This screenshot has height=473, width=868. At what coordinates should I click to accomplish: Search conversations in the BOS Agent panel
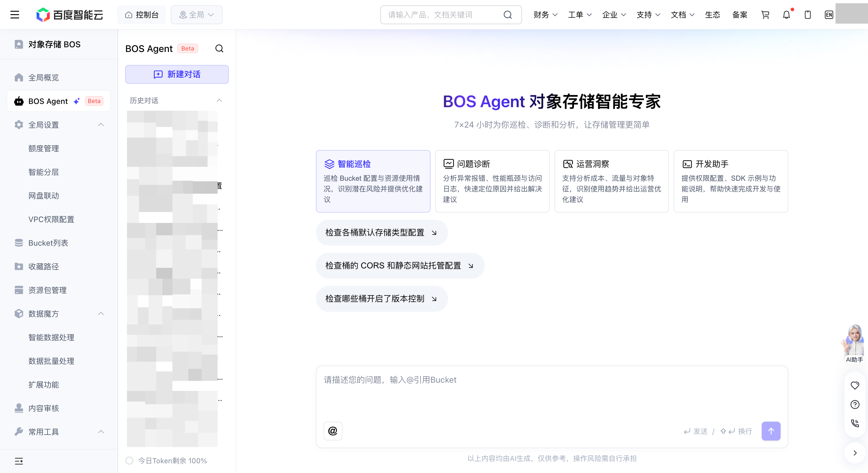pos(219,48)
